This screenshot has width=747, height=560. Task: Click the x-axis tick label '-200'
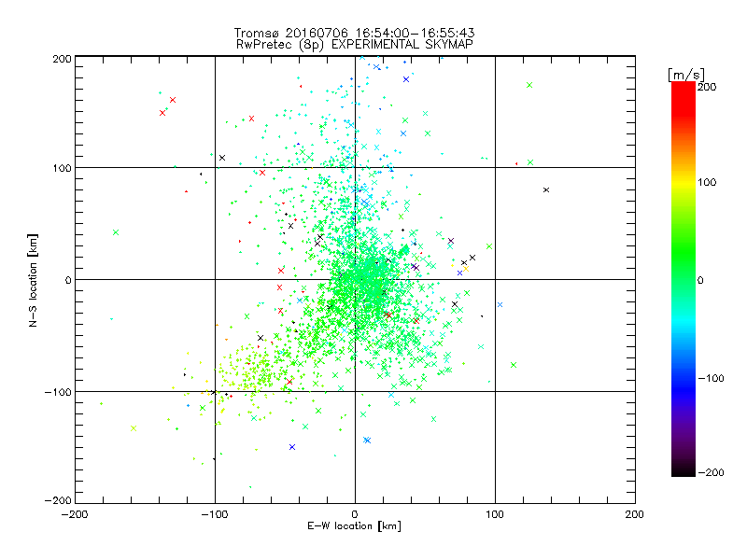coord(75,514)
